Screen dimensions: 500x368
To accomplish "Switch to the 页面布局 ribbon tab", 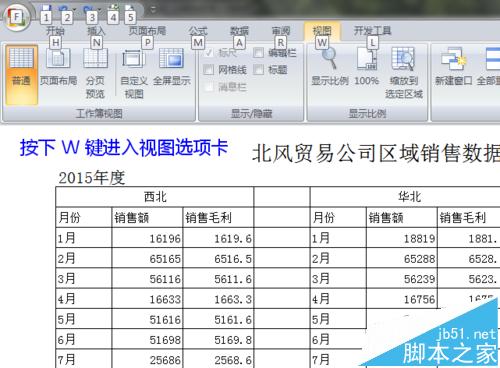I will (147, 31).
